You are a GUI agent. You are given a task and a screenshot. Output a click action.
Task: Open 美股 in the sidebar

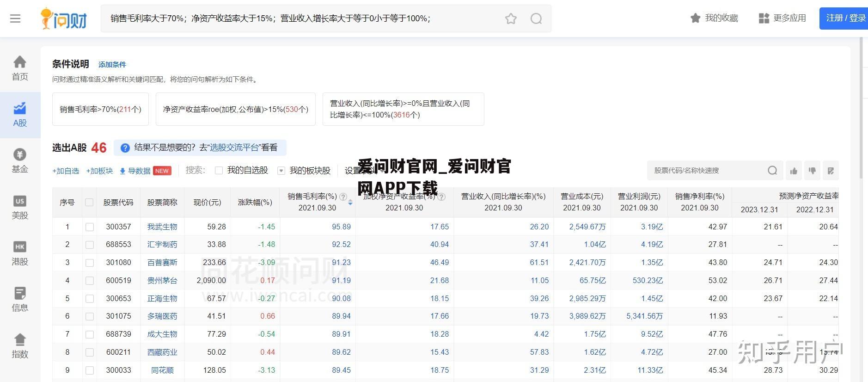[x=20, y=207]
